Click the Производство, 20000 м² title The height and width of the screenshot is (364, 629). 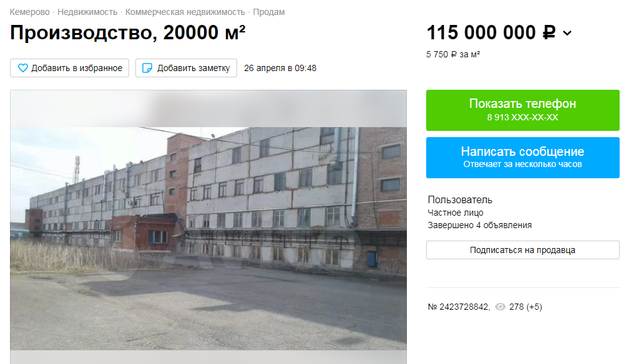tap(127, 32)
